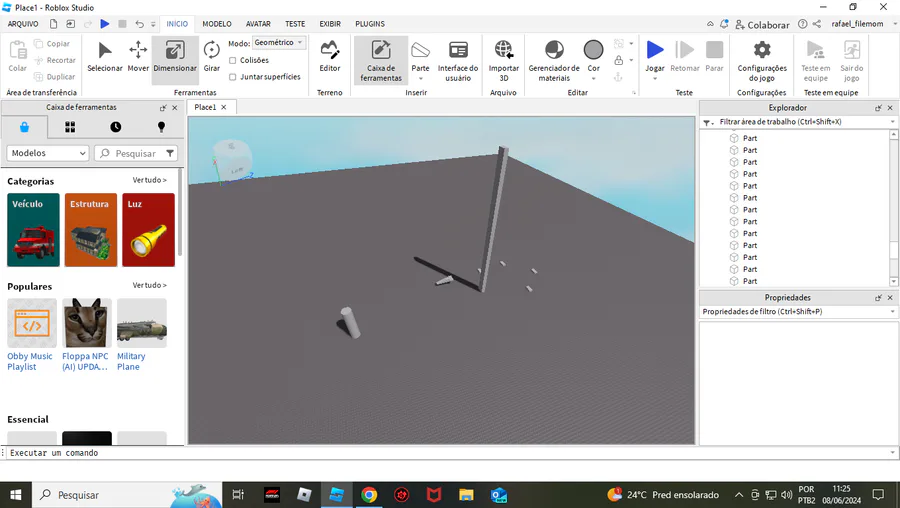Viewport: 900px width, 508px height.
Task: Click the Cor color swatch circle
Action: tap(593, 50)
